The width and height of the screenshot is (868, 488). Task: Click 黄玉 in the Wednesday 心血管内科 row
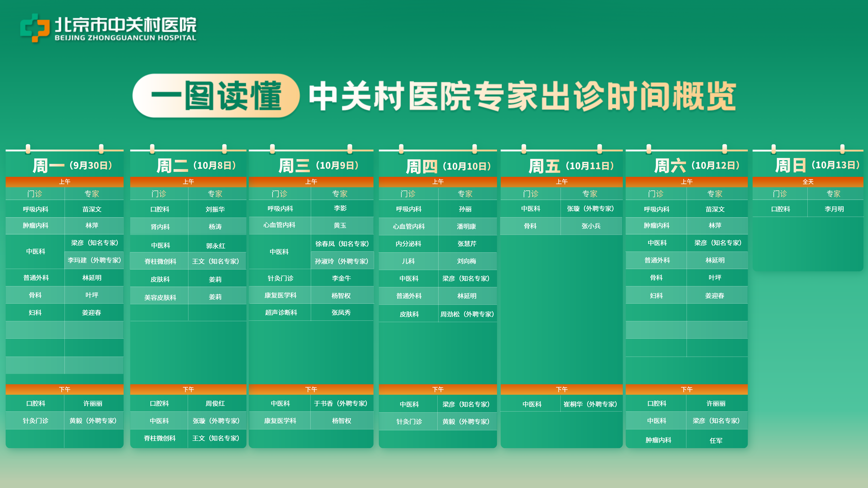click(340, 225)
